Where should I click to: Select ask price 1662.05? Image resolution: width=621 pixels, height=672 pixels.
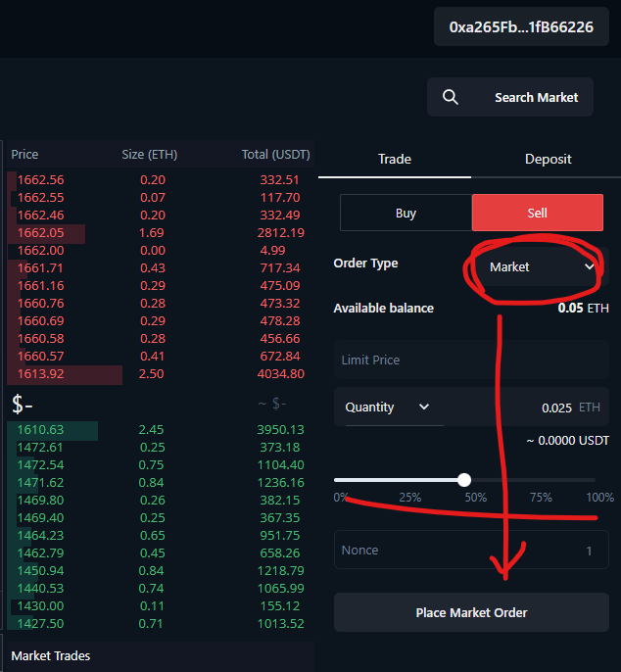[x=40, y=232]
